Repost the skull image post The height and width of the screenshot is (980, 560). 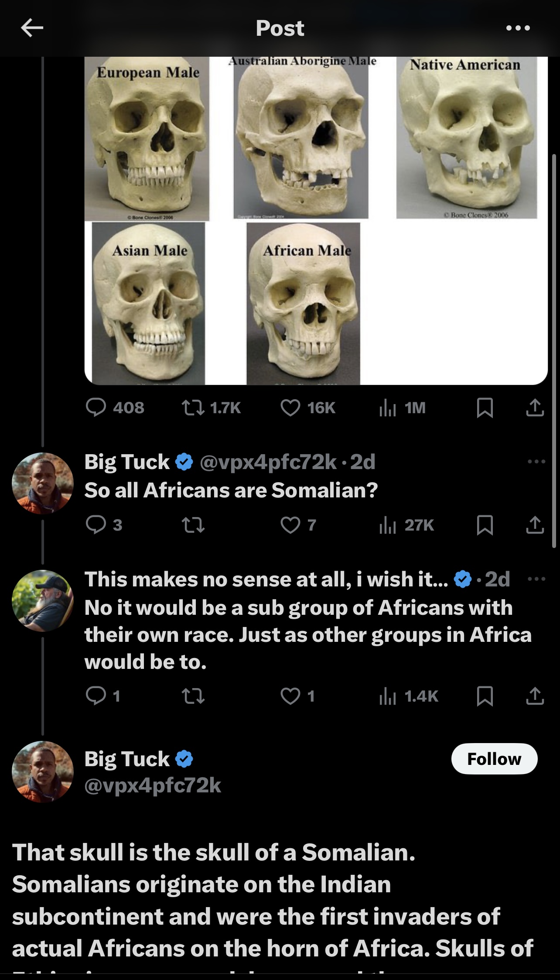193,408
